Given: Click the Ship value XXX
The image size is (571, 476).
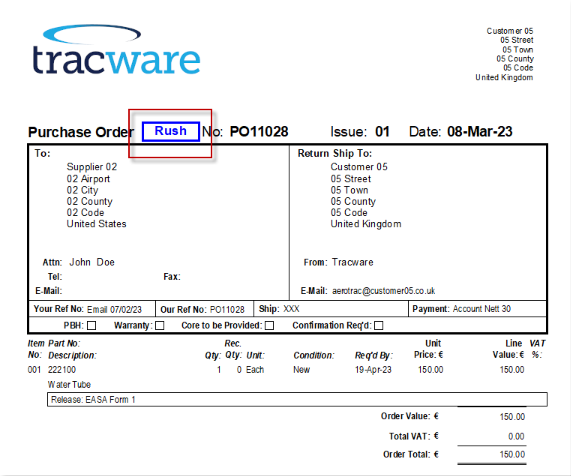Looking at the screenshot, I should (291, 309).
